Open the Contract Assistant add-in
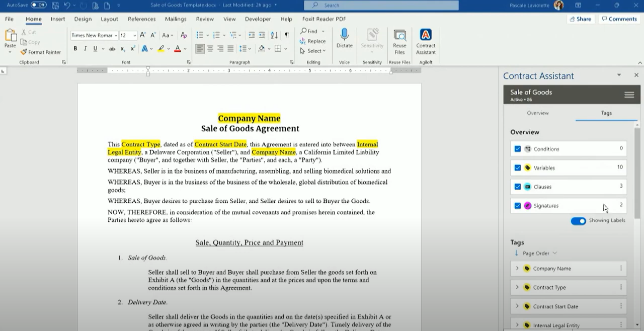The image size is (644, 331). [x=426, y=43]
